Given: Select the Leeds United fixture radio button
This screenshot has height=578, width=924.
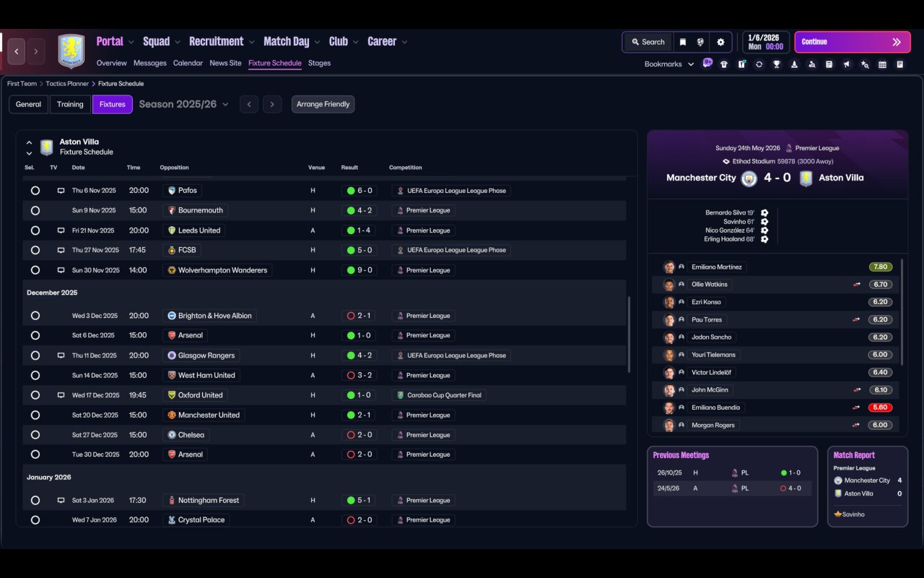Looking at the screenshot, I should pos(35,230).
